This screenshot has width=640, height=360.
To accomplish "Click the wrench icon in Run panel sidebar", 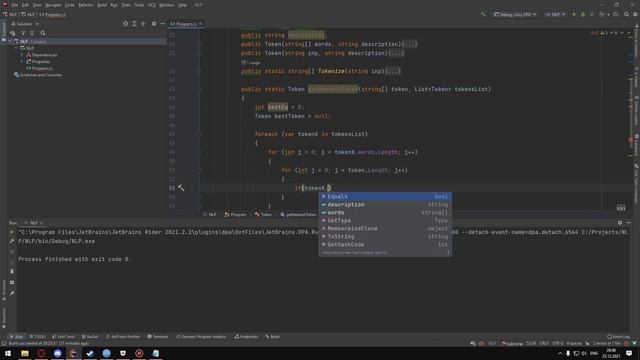I will click(12, 241).
